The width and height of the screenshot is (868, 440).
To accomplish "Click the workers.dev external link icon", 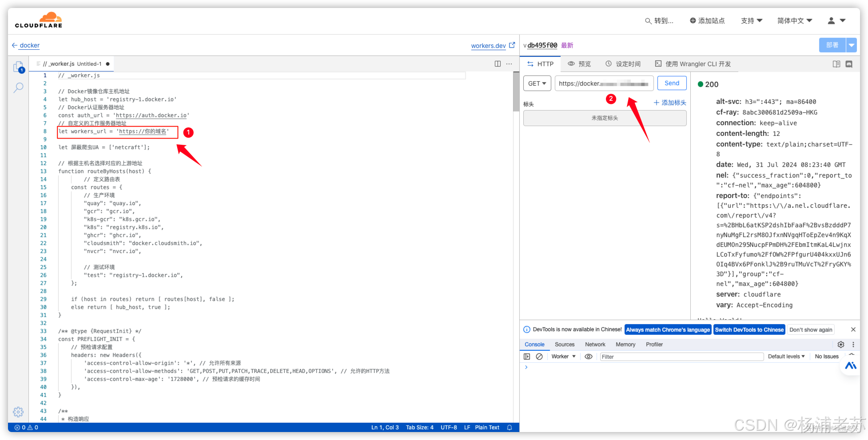I will point(512,45).
